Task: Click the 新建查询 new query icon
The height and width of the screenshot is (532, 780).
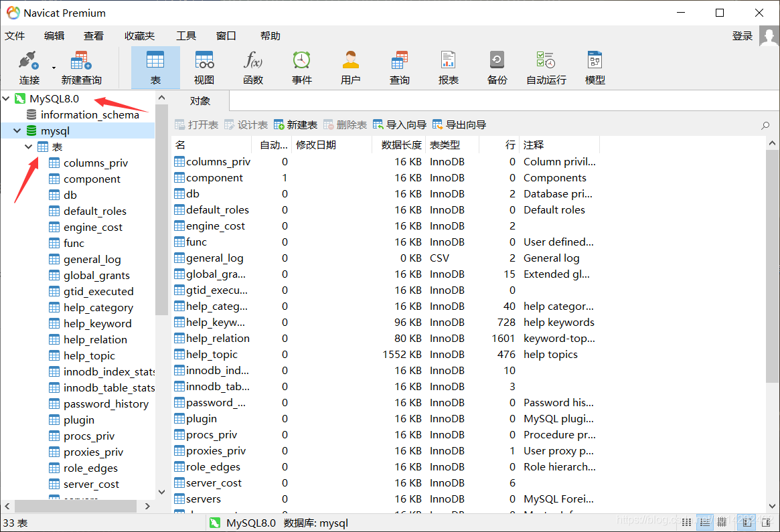Action: coord(81,68)
